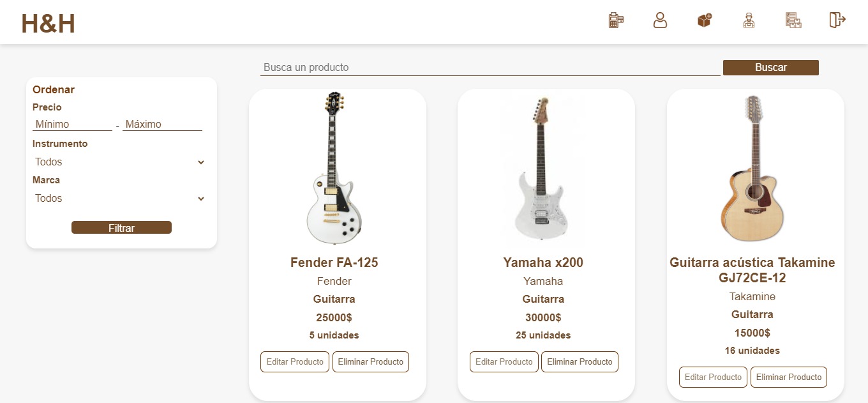The width and height of the screenshot is (868, 403).
Task: Open the card payment terminal icon
Action: pos(615,20)
